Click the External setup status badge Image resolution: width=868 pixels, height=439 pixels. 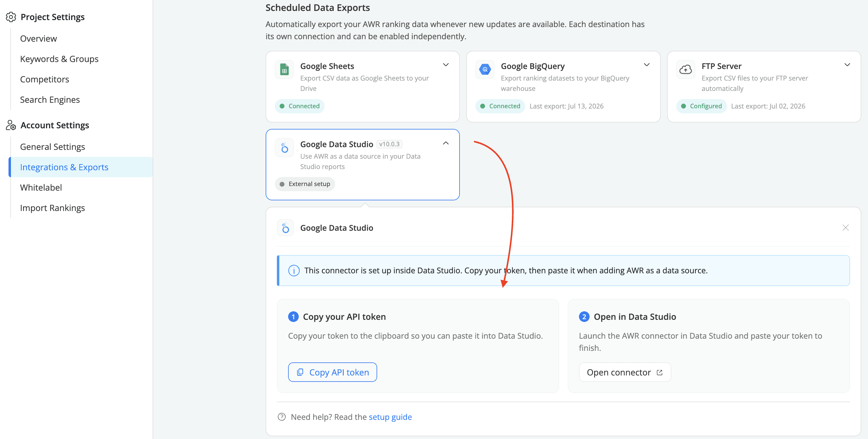tap(305, 184)
